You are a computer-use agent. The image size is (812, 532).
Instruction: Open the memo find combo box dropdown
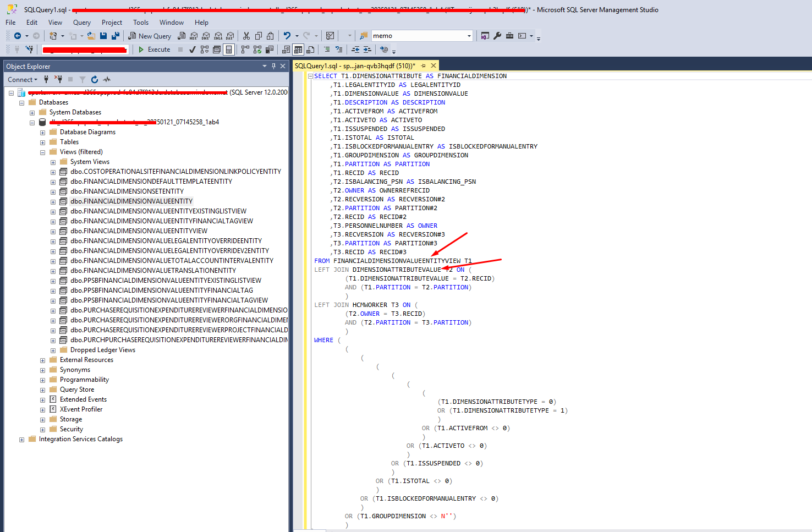(469, 36)
